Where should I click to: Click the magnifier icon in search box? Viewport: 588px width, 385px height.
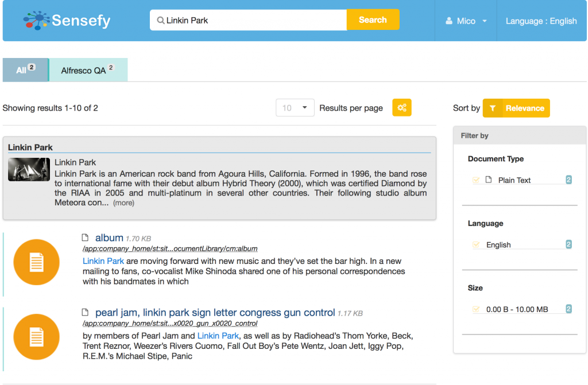161,20
